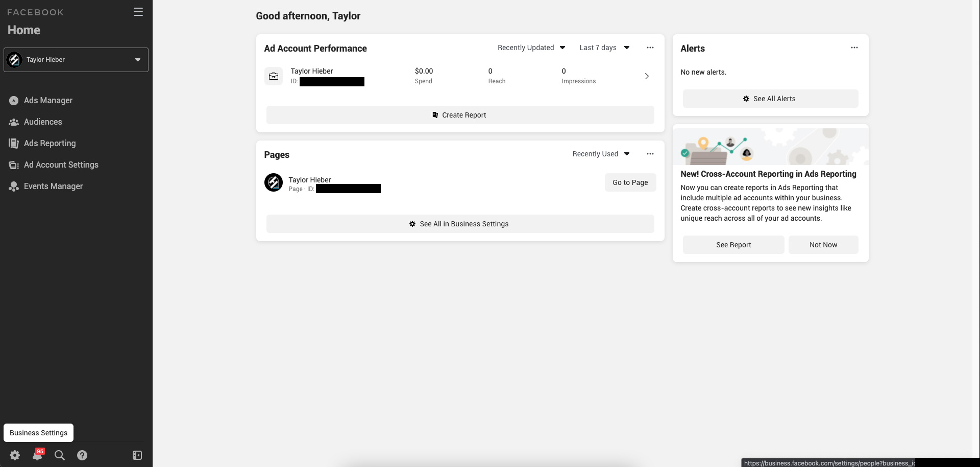Image resolution: width=980 pixels, height=467 pixels.
Task: Click See All in Business Settings
Action: (460, 224)
